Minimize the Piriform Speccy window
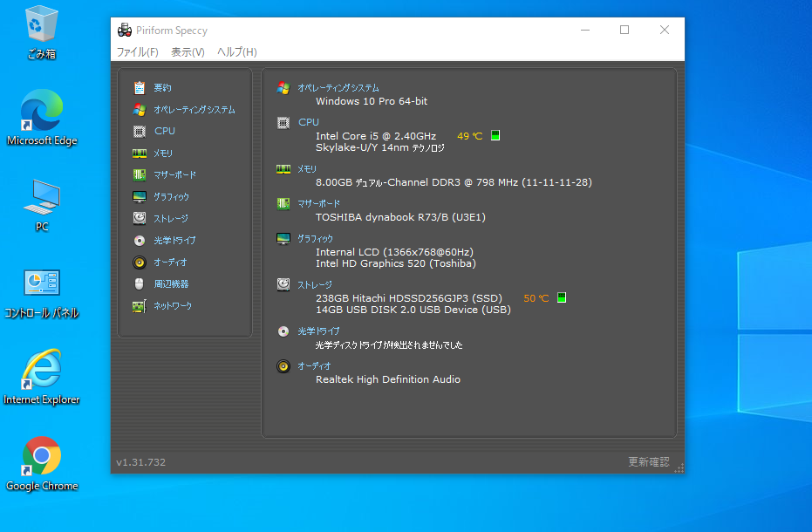Image resolution: width=812 pixels, height=532 pixels. (x=585, y=30)
